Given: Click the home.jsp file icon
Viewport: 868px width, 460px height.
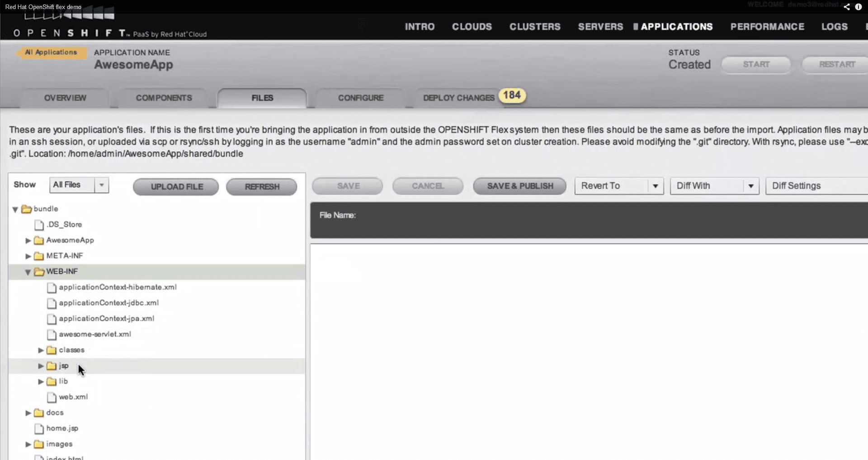Looking at the screenshot, I should (x=39, y=429).
